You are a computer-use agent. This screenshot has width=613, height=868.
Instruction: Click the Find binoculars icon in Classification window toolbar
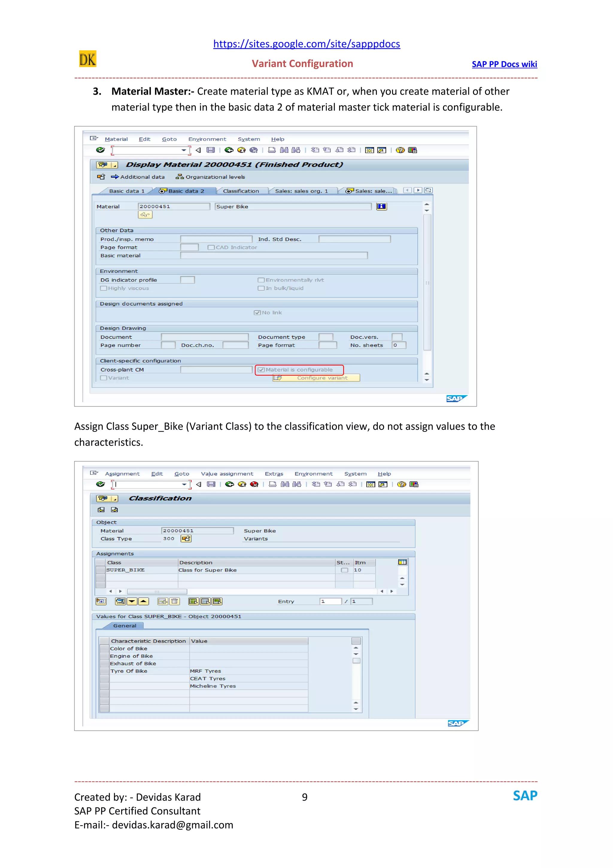[x=285, y=484]
